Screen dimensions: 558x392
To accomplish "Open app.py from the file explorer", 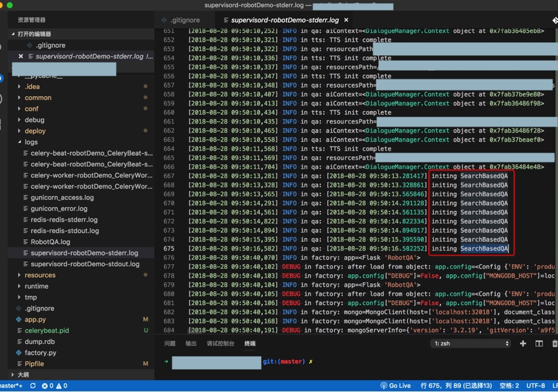I will [35, 319].
